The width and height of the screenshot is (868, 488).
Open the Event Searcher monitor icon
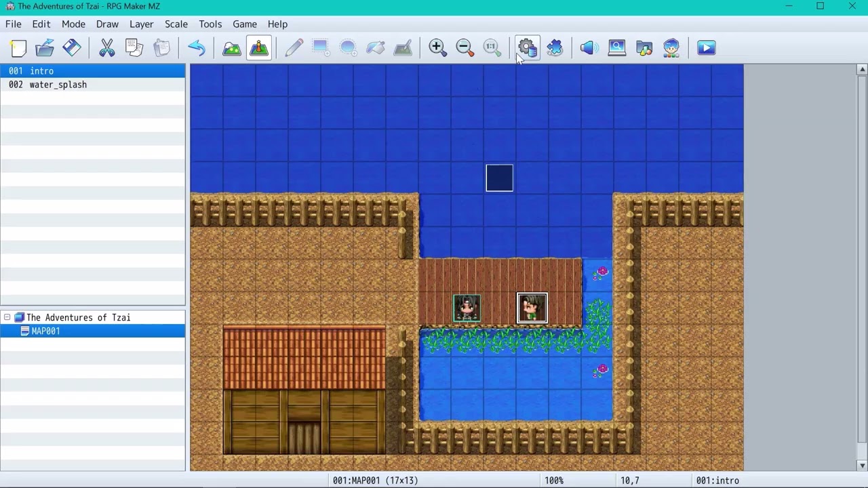617,48
